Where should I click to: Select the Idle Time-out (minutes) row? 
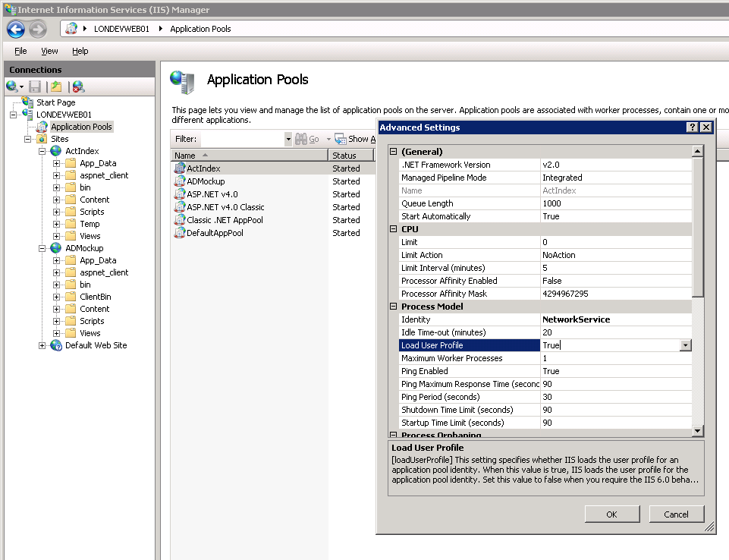pyautogui.click(x=545, y=332)
